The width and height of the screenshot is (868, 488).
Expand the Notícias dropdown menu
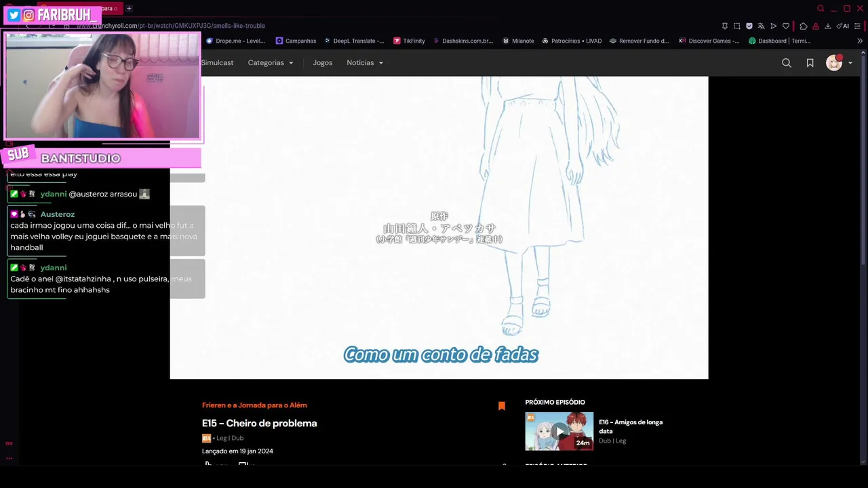point(365,62)
